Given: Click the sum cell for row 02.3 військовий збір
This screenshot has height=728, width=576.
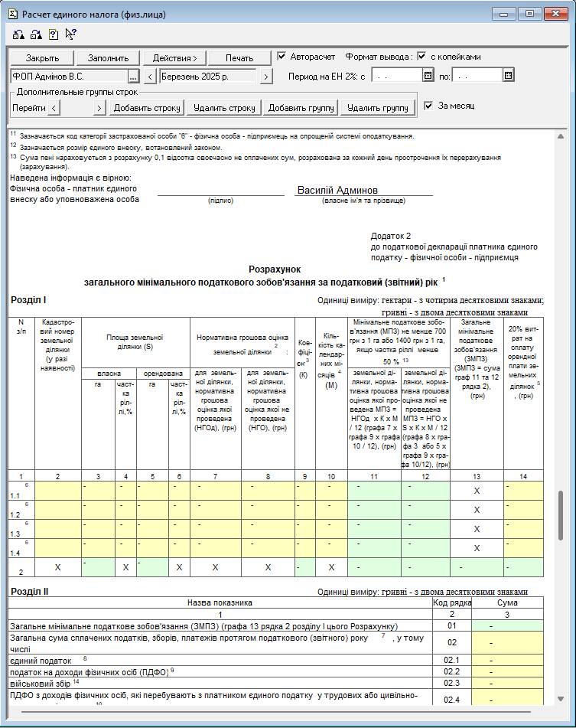Looking at the screenshot, I should [x=507, y=684].
